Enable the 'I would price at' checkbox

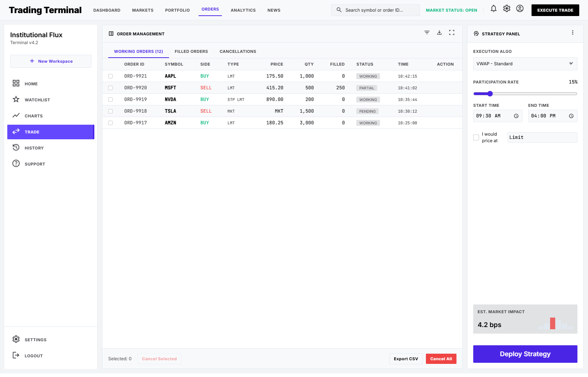point(476,137)
